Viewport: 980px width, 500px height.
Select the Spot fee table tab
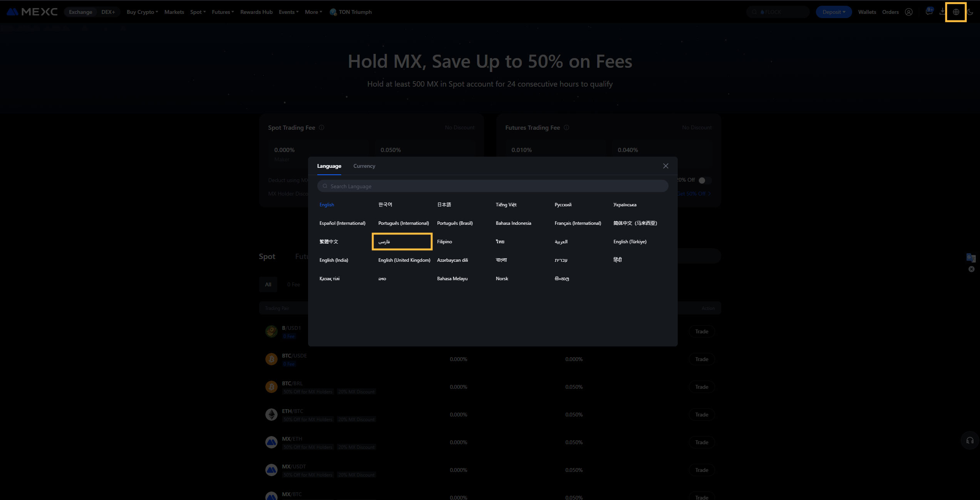[267, 256]
